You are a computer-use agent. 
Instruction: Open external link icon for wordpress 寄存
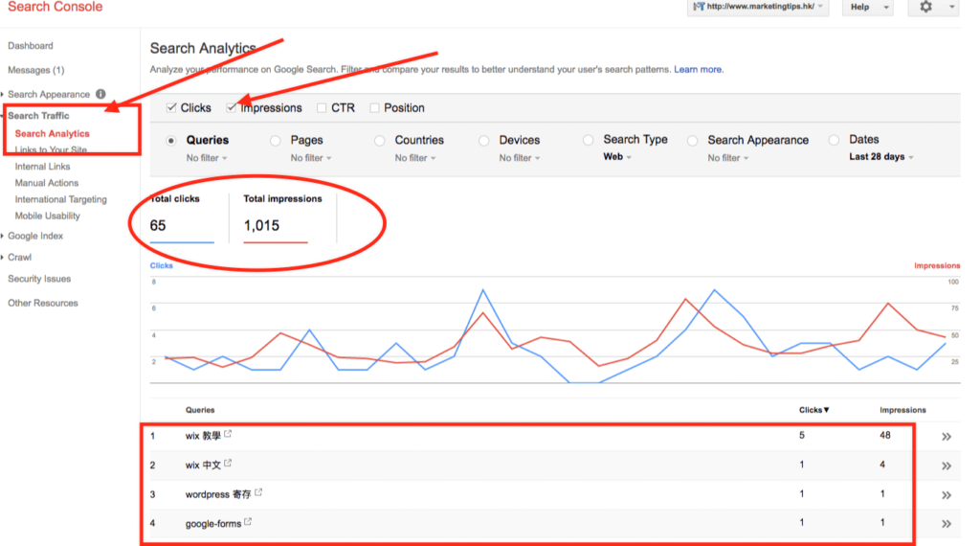[x=258, y=492]
